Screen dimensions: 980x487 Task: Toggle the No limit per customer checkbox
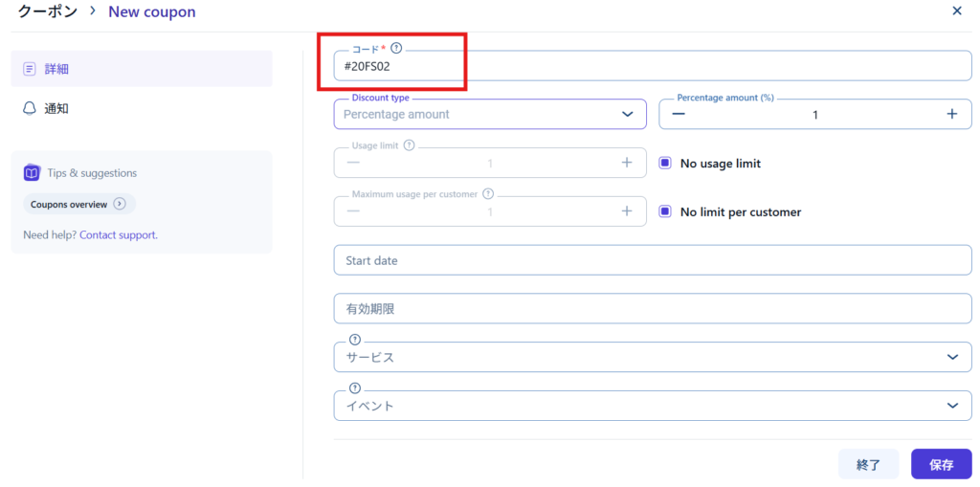pos(666,212)
